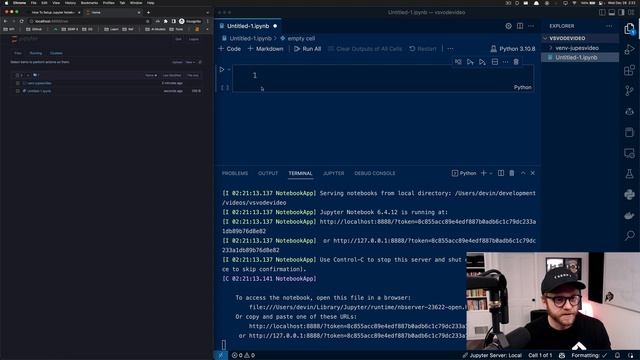
Task: Add a new Markdown cell
Action: 265,49
